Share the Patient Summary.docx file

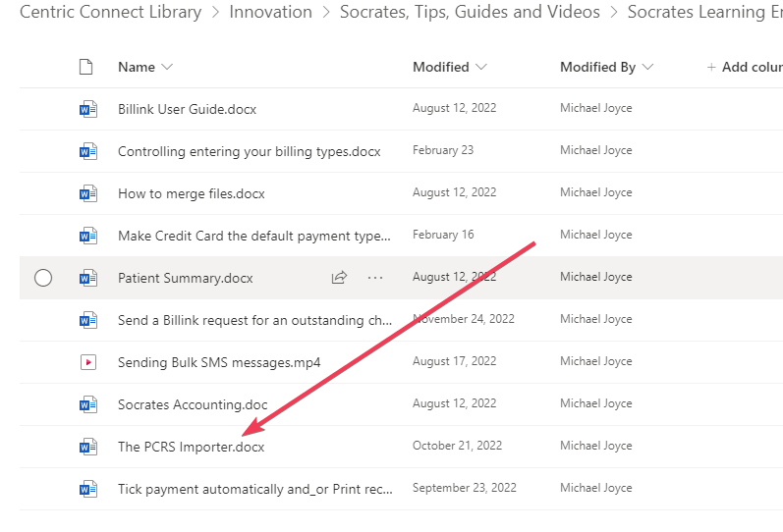[x=339, y=278]
